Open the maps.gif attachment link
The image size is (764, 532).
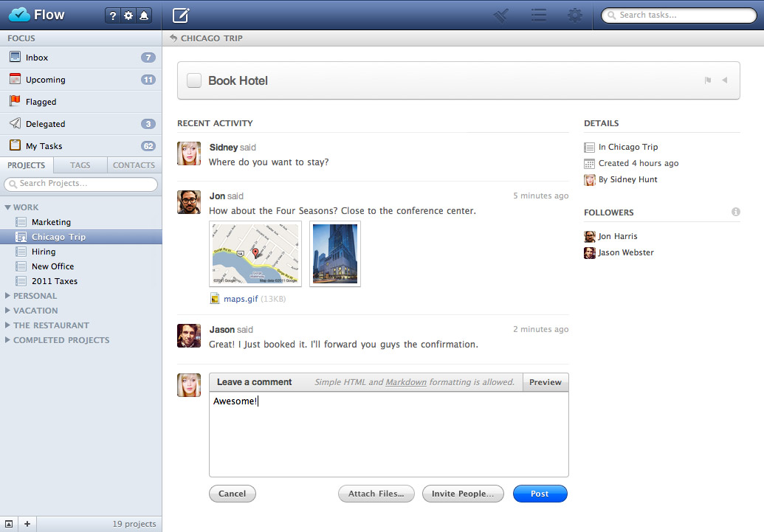[x=241, y=299]
